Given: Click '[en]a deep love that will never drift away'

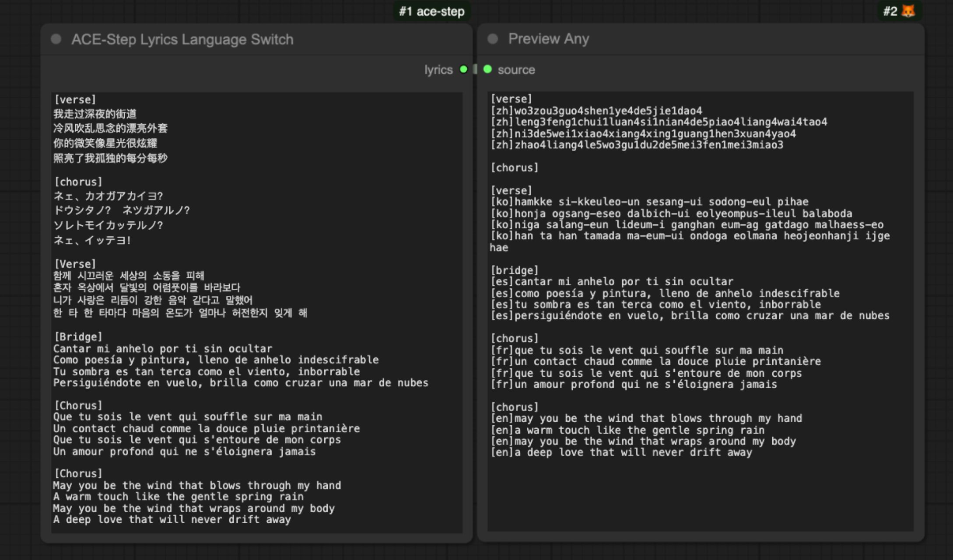Looking at the screenshot, I should coord(621,452).
